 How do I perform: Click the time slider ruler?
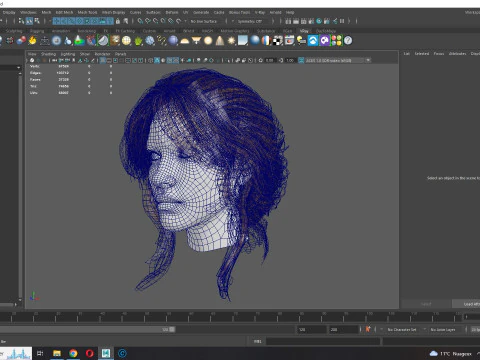pyautogui.click(x=231, y=316)
